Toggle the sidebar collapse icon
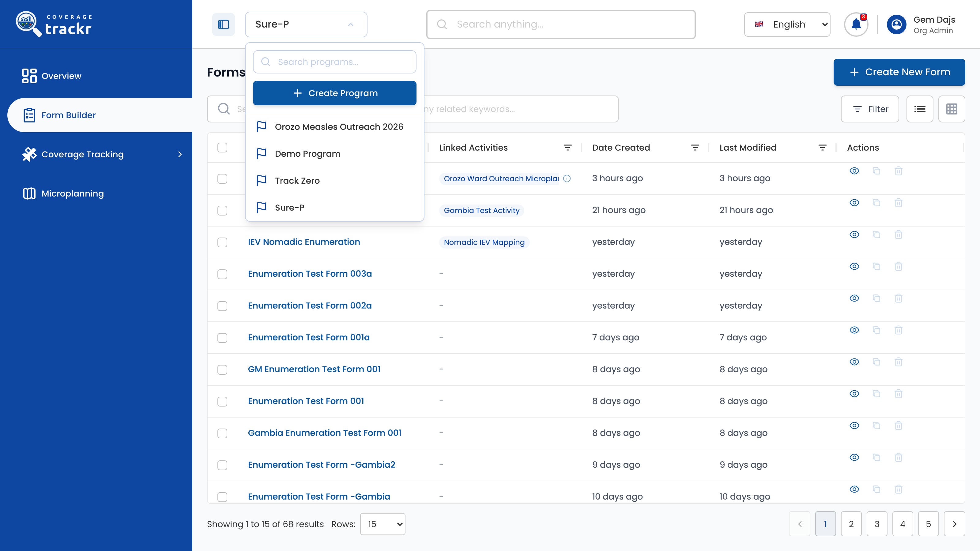 [x=223, y=24]
